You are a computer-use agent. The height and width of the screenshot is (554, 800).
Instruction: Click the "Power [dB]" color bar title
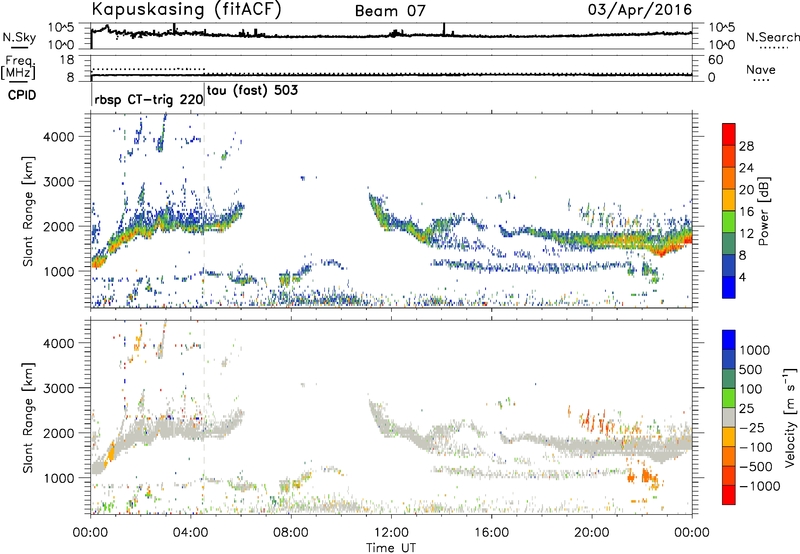tap(763, 211)
